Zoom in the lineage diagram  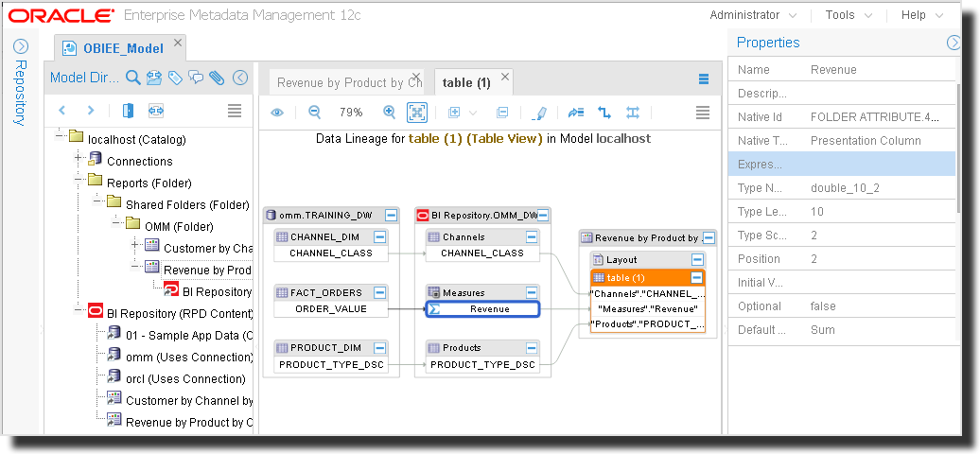[x=390, y=112]
